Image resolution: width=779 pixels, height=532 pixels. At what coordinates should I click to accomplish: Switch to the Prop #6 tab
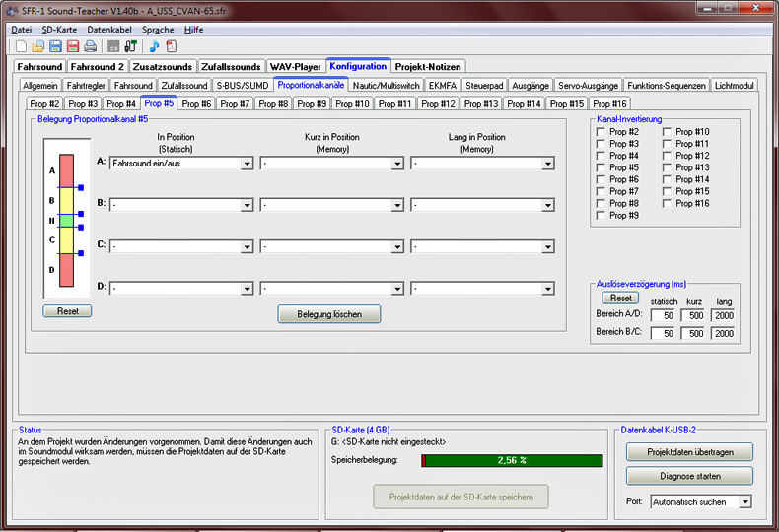coord(196,103)
